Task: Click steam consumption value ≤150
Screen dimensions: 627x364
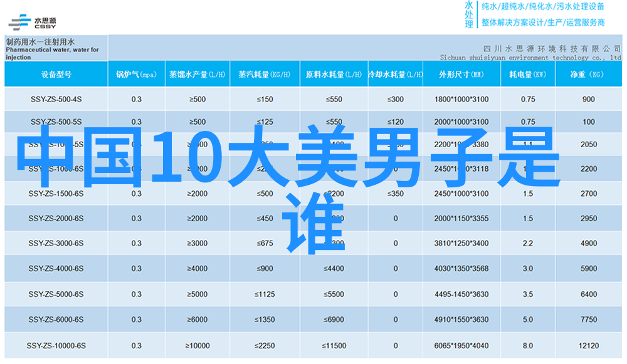Action: [x=265, y=100]
